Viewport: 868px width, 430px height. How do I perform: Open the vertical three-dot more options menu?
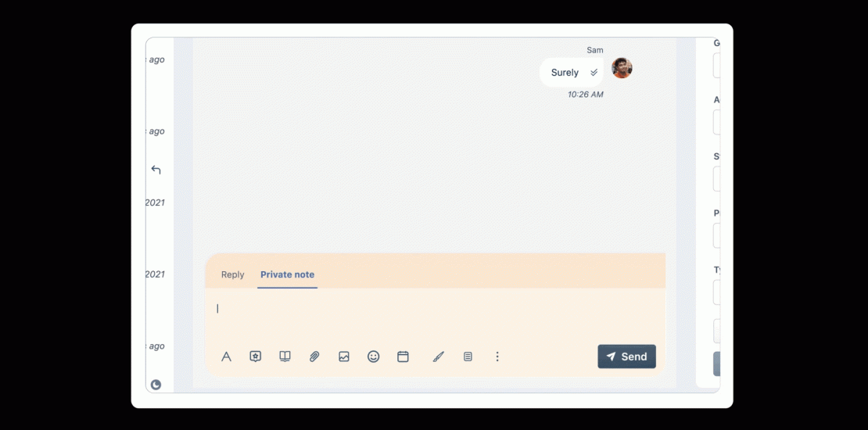[x=497, y=357]
